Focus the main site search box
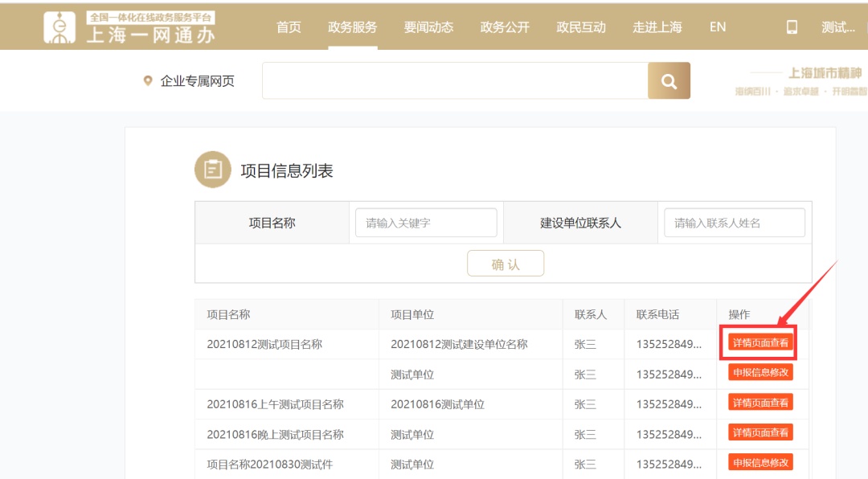Image resolution: width=868 pixels, height=479 pixels. (455, 80)
